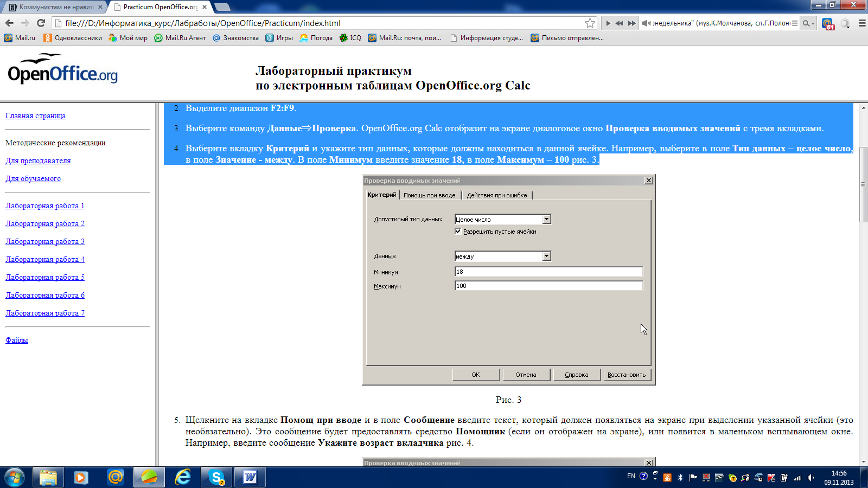This screenshot has width=868, height=488.
Task: Open Microsoft Word from the taskbar
Action: coord(250,477)
